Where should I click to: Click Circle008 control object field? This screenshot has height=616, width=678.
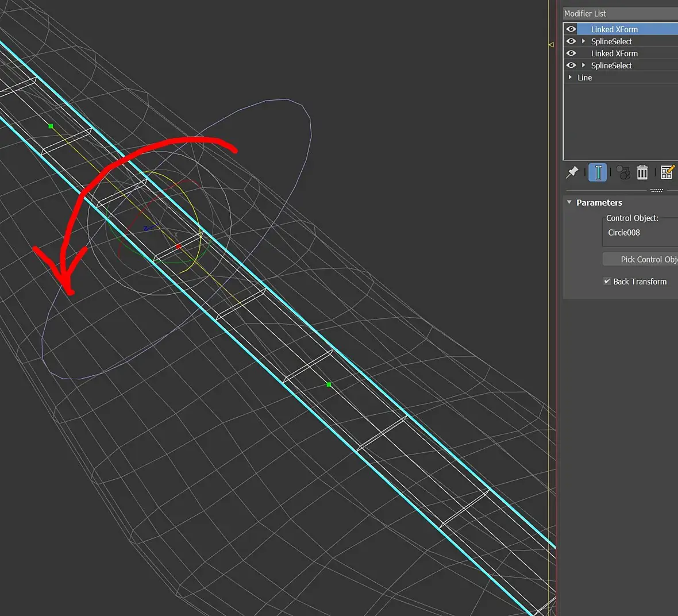640,233
